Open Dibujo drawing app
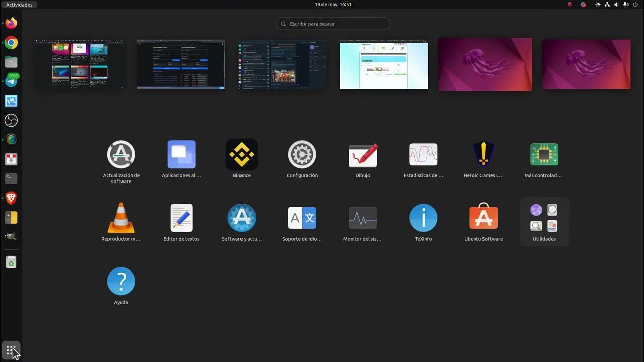Viewport: 644px width, 362px height. tap(363, 155)
